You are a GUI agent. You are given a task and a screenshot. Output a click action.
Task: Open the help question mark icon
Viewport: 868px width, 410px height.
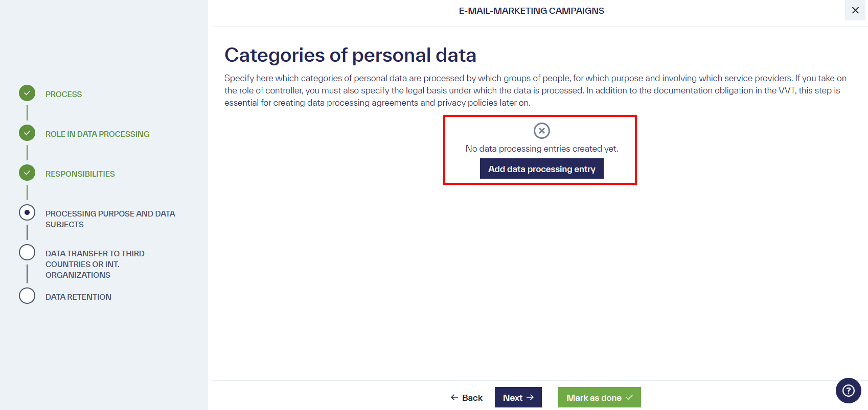(x=848, y=390)
